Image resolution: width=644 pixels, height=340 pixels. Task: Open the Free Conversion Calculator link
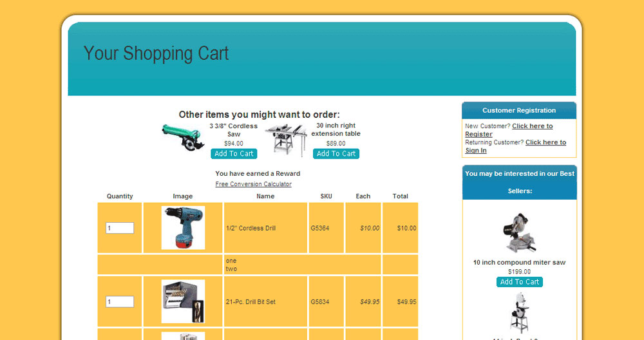click(253, 184)
